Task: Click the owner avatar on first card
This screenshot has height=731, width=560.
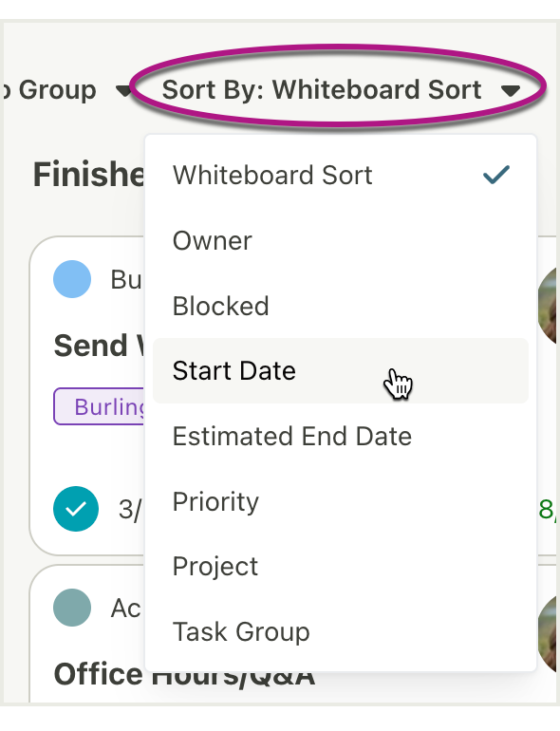Action: tap(549, 306)
